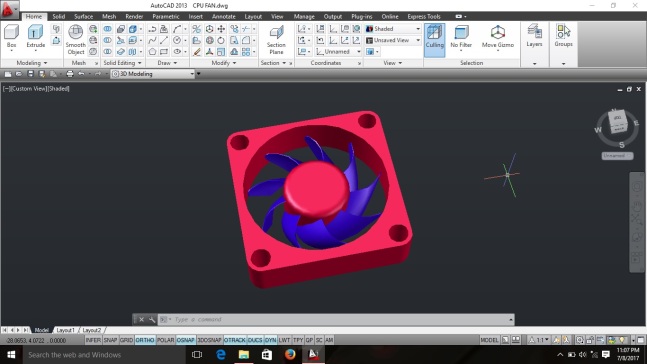Viewport: 647px width, 364px height.
Task: Click the Array tool in Modify panel
Action: pyautogui.click(x=246, y=52)
